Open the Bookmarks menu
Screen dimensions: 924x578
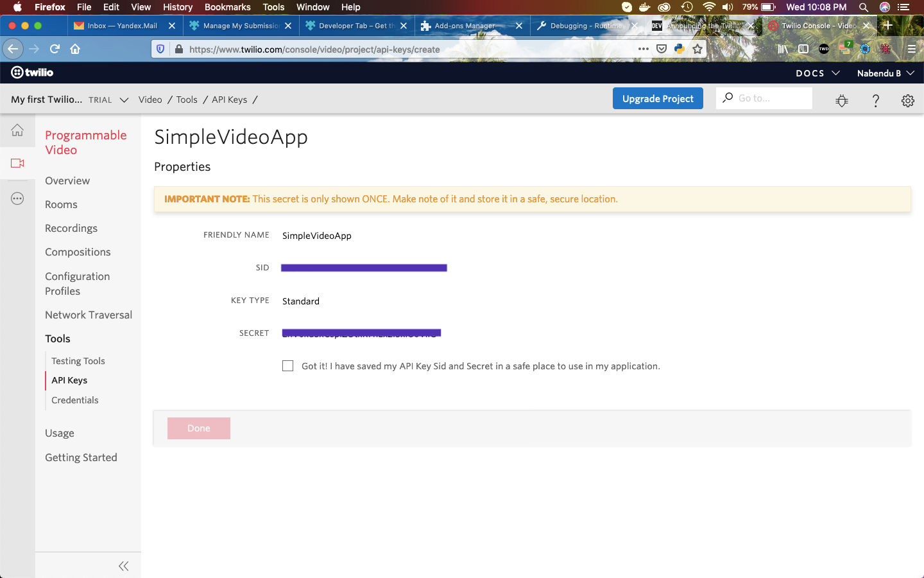pyautogui.click(x=228, y=7)
